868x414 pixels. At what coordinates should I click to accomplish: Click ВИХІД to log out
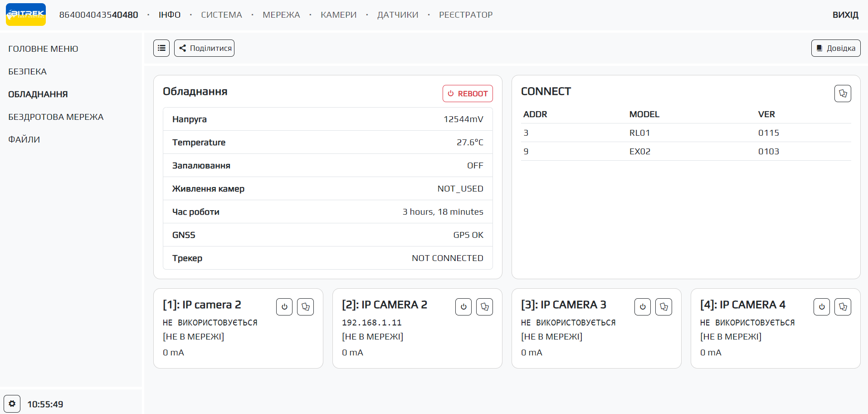[x=845, y=15]
